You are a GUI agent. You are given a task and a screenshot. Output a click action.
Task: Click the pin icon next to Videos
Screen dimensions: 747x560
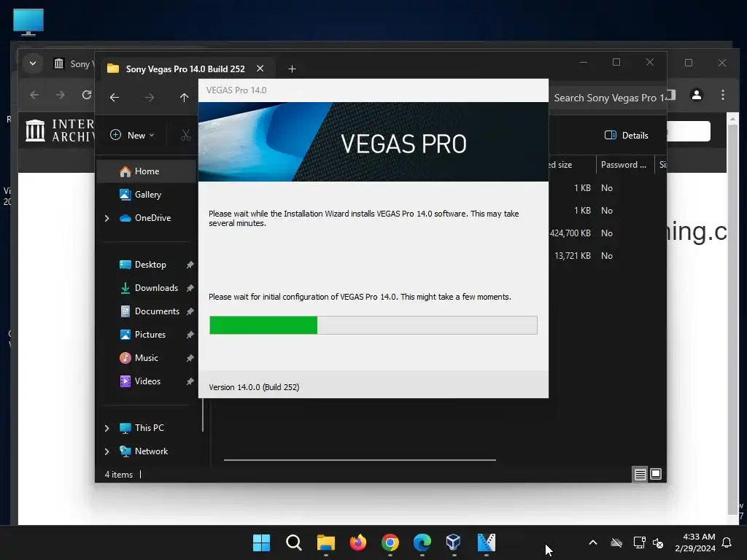pos(190,381)
